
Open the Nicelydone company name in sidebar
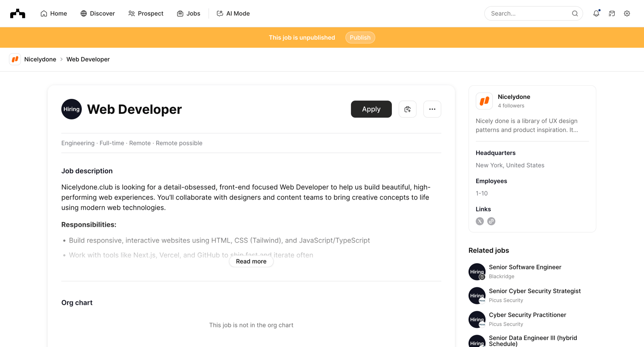click(514, 97)
